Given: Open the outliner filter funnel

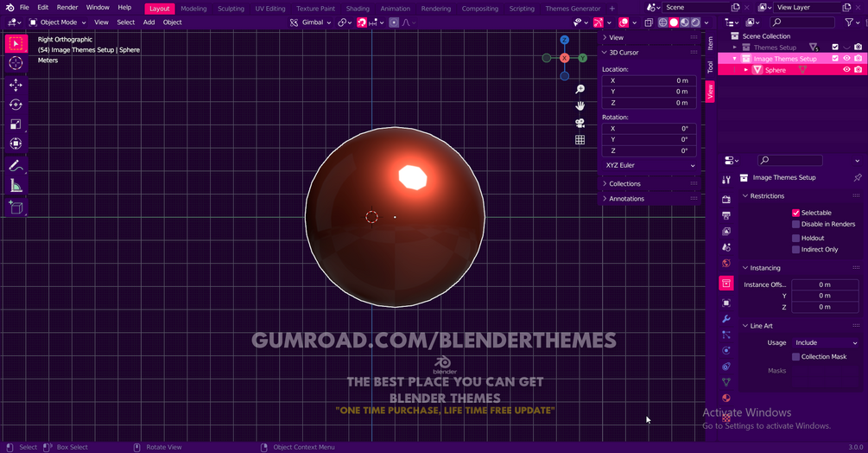Looking at the screenshot, I should [849, 22].
